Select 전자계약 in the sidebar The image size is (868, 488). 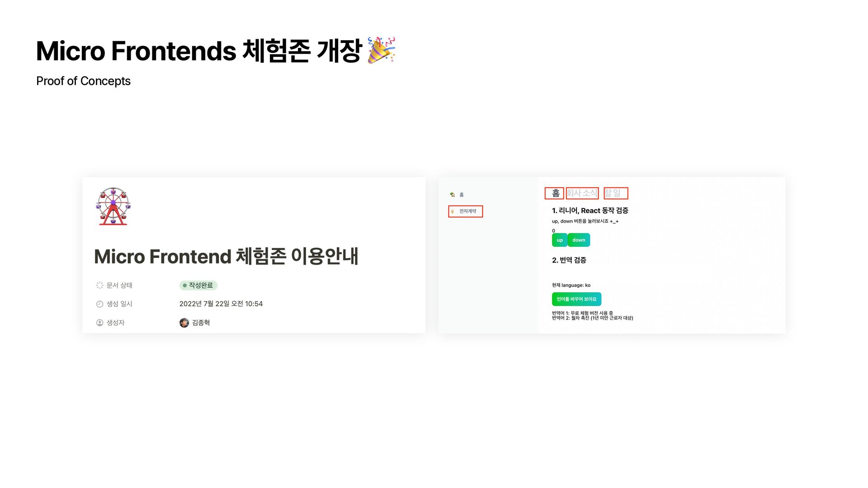coord(468,211)
